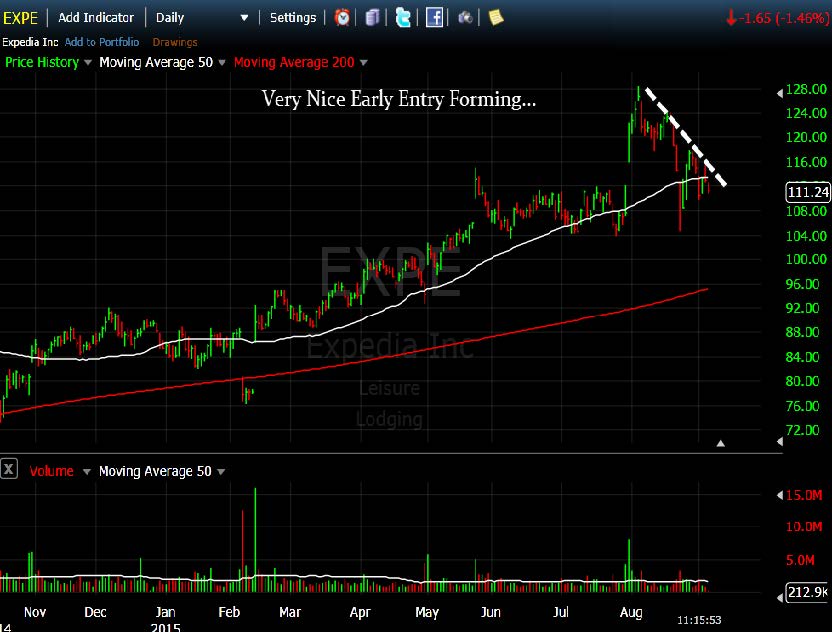Click the Add to Portfolio link
This screenshot has width=832, height=632.
click(x=102, y=42)
